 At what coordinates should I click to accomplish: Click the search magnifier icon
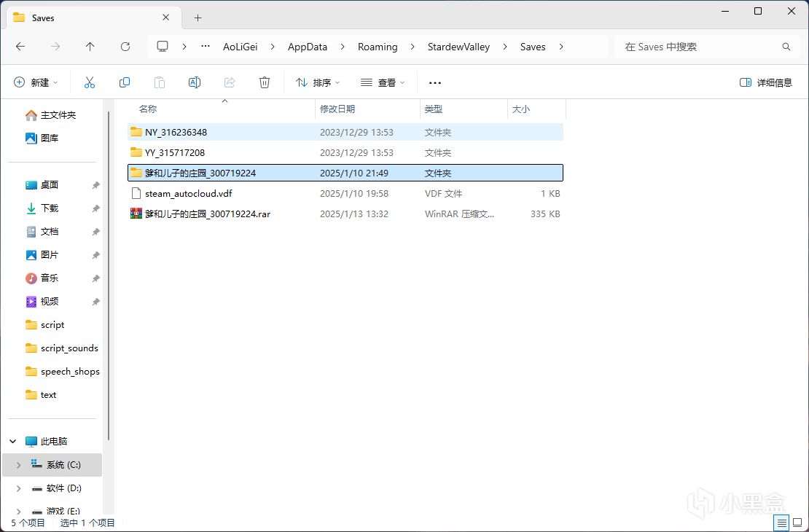(786, 47)
